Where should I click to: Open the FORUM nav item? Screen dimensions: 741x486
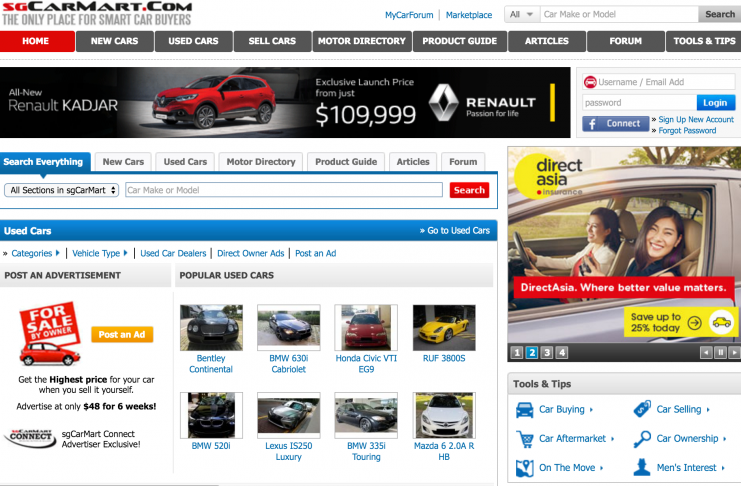[626, 41]
